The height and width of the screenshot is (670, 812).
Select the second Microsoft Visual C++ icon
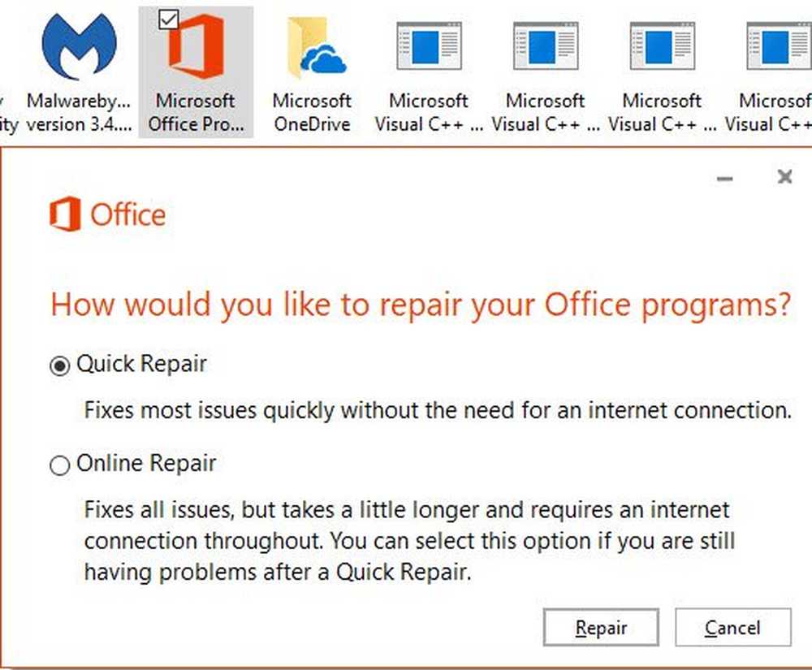pyautogui.click(x=546, y=45)
